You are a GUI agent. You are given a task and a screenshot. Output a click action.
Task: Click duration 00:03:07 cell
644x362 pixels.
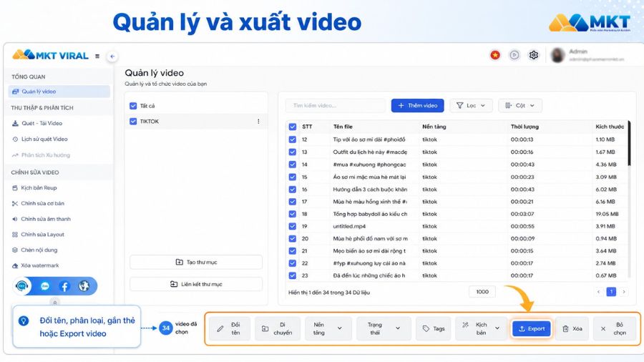click(522, 214)
